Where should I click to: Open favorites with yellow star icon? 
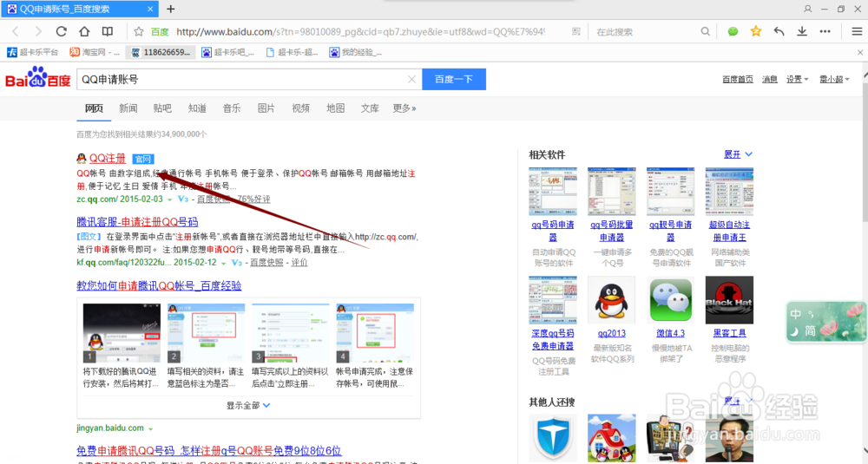coord(756,31)
